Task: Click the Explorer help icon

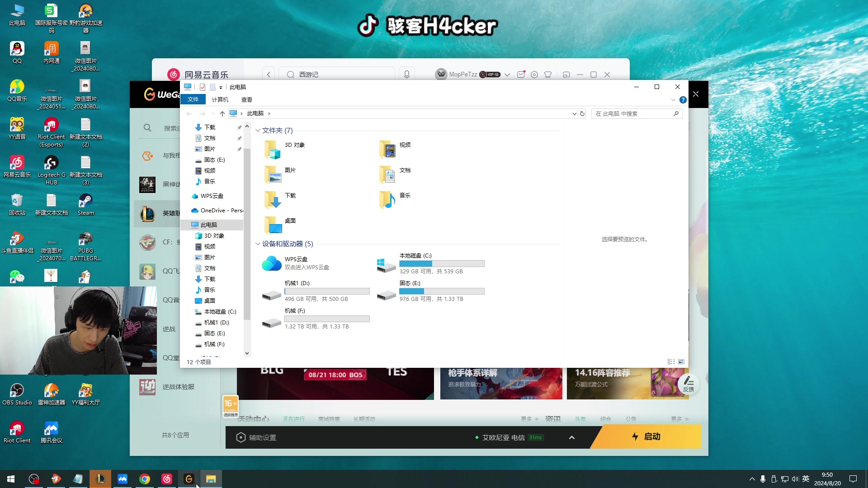Action: click(x=683, y=100)
